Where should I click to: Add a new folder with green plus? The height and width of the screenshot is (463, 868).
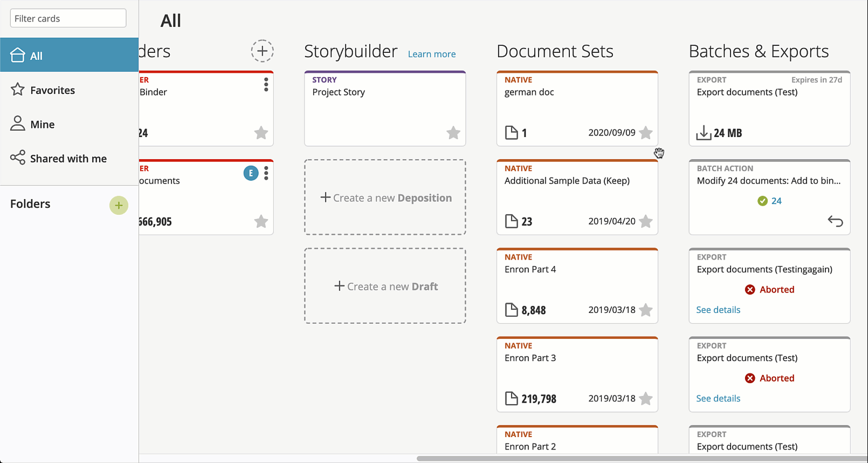(x=119, y=205)
